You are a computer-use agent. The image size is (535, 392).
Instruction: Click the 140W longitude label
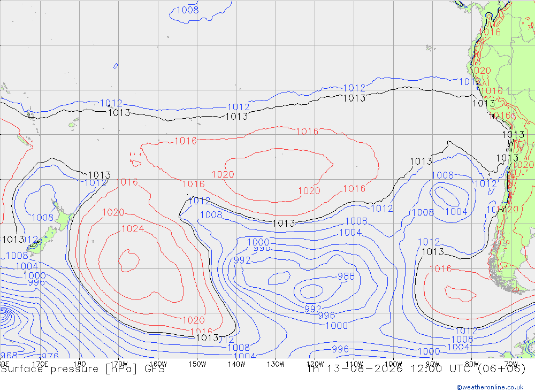pyautogui.click(x=236, y=364)
